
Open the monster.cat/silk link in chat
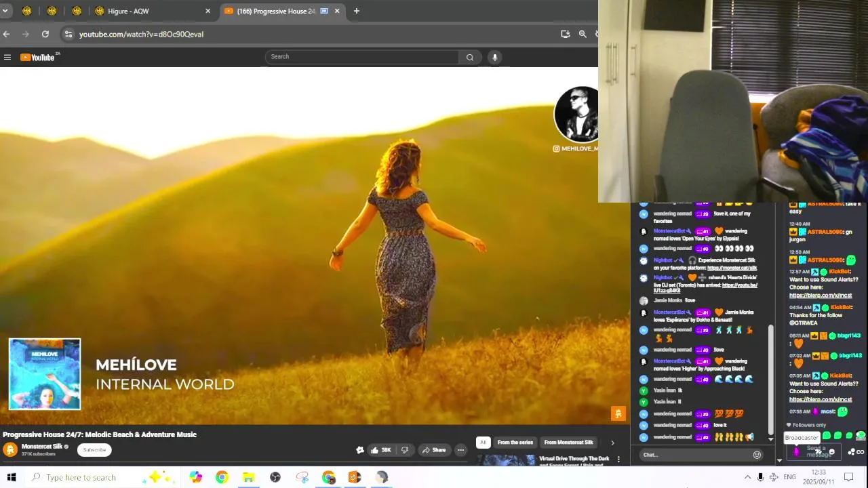(x=732, y=268)
